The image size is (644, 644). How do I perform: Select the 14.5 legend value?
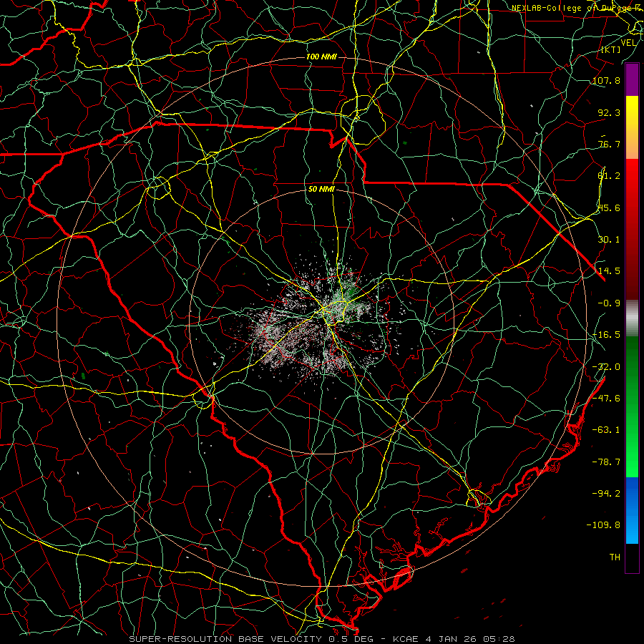click(609, 271)
